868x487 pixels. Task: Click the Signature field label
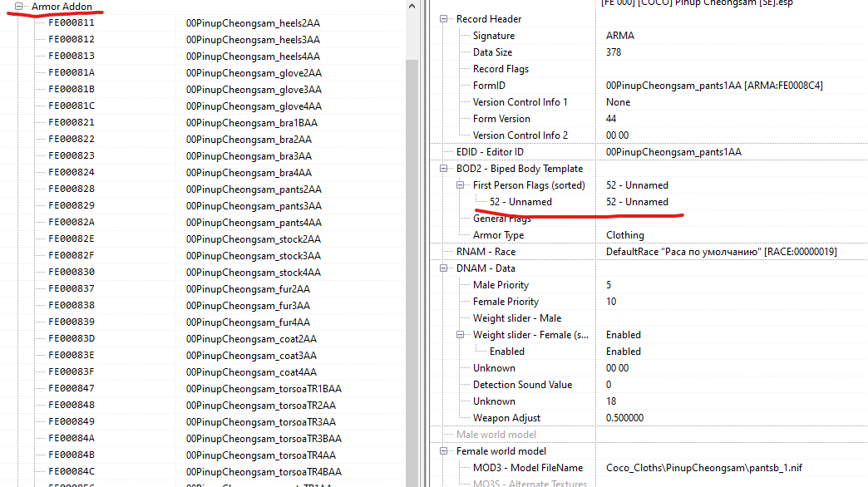(494, 36)
